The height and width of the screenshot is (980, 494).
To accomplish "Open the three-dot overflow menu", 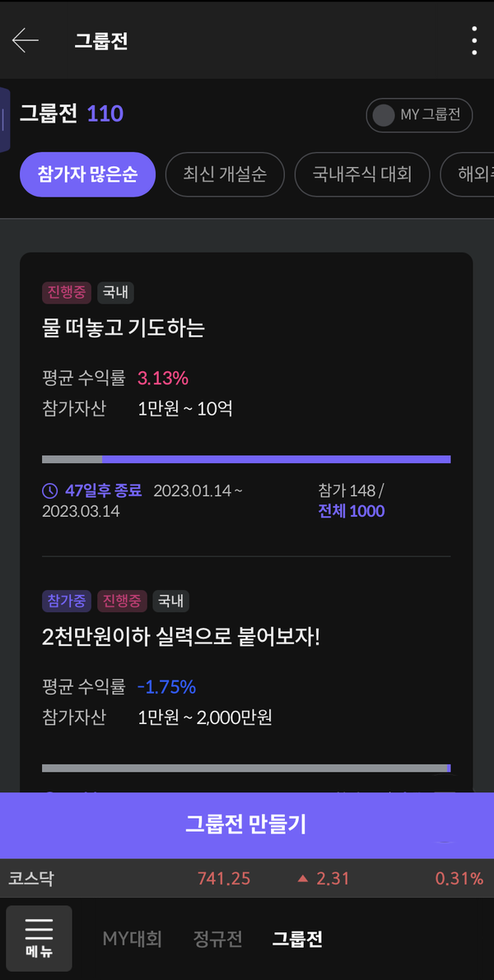I will point(473,39).
